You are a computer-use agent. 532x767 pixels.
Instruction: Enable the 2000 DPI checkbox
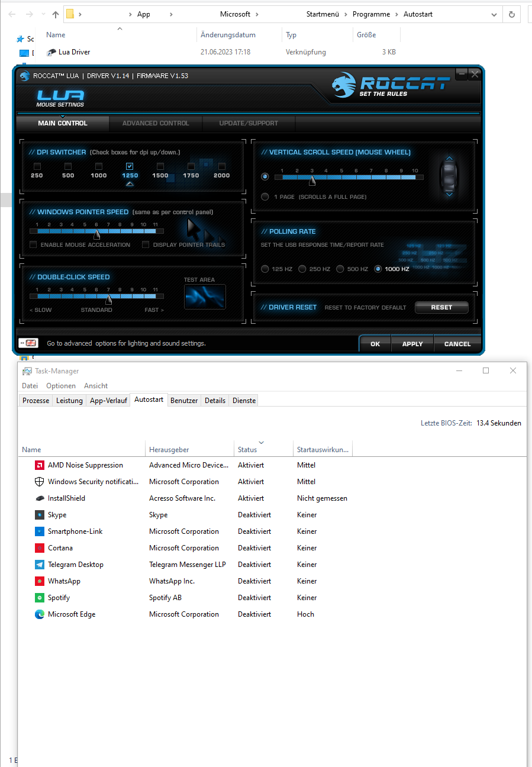pos(222,166)
